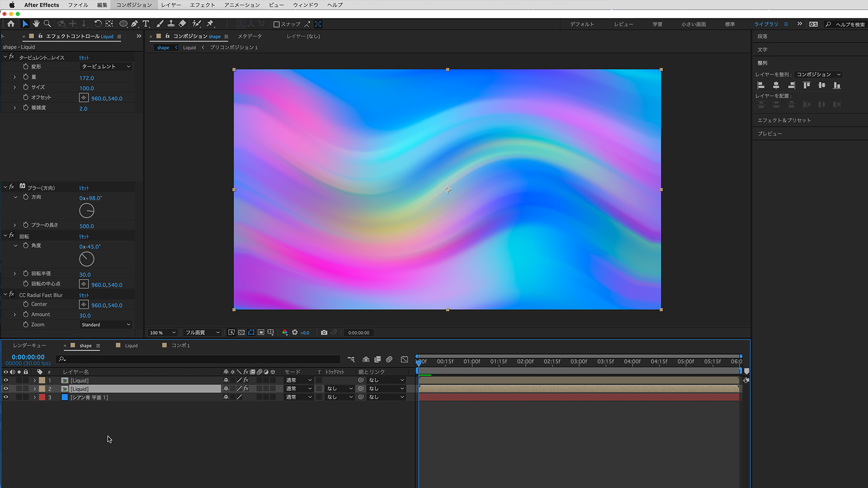Switch to the Liquid timeline tab
The height and width of the screenshot is (488, 868).
click(x=131, y=346)
